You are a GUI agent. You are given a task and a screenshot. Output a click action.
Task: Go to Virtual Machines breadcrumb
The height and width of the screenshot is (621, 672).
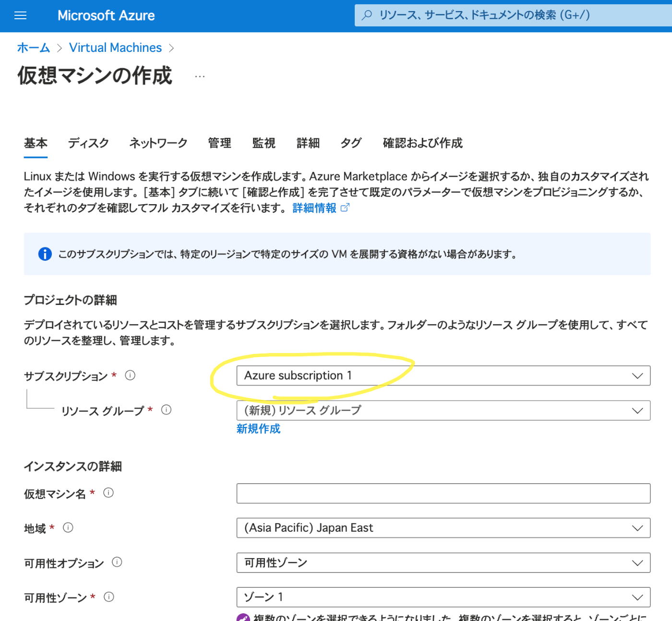point(116,48)
